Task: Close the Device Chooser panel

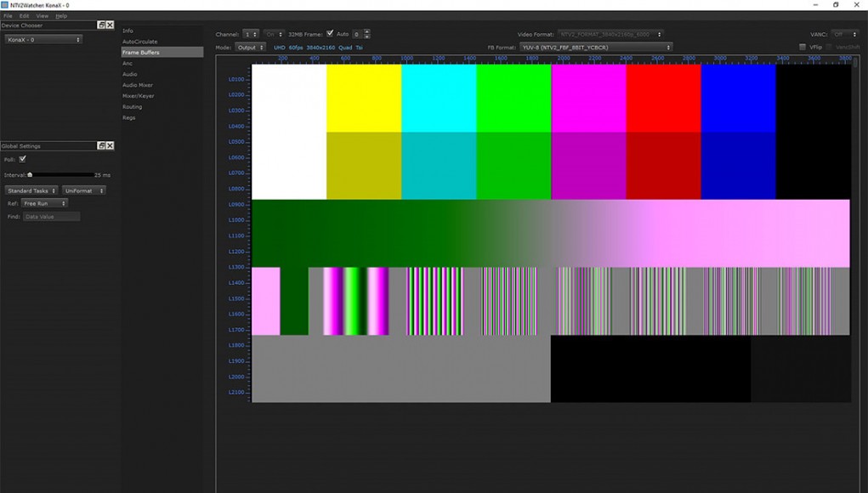Action: tap(110, 25)
